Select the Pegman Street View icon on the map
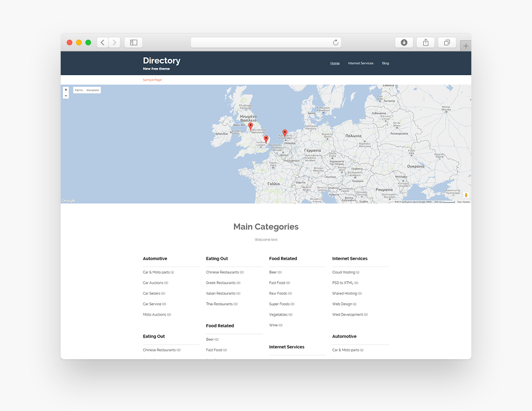This screenshot has width=532, height=411. (466, 195)
